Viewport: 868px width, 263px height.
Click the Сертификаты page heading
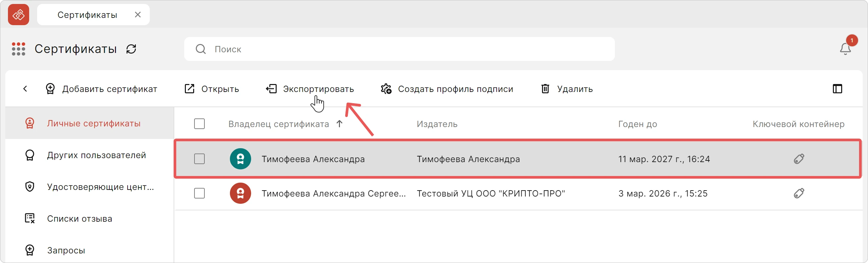[76, 49]
